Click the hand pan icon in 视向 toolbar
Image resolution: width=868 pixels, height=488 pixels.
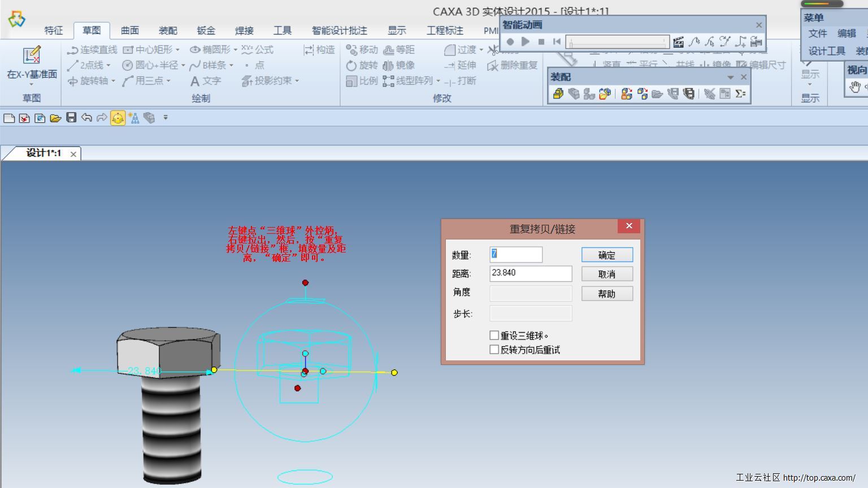click(854, 86)
